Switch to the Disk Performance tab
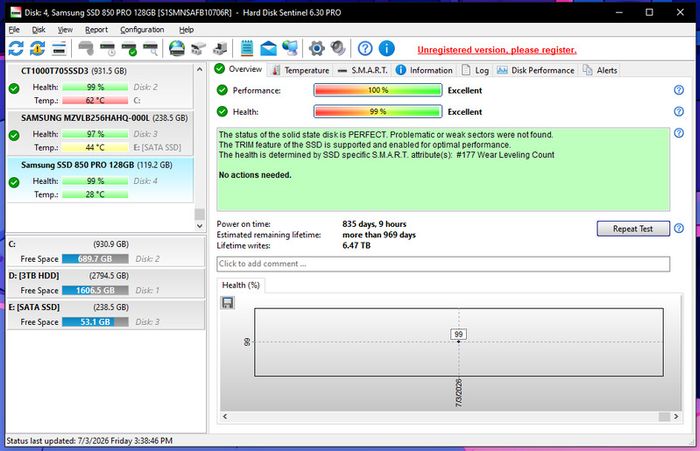The width and height of the screenshot is (700, 451). click(x=536, y=70)
